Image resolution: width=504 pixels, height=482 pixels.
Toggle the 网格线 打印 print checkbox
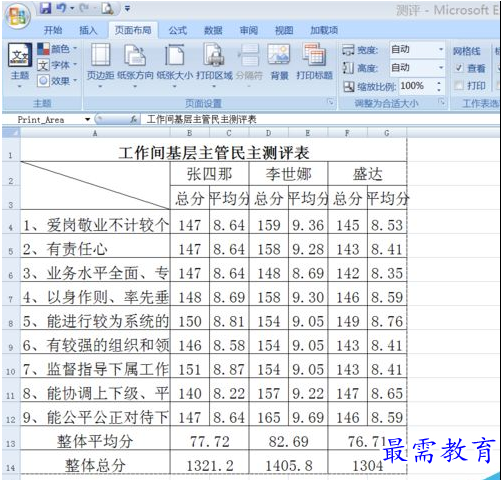(459, 86)
